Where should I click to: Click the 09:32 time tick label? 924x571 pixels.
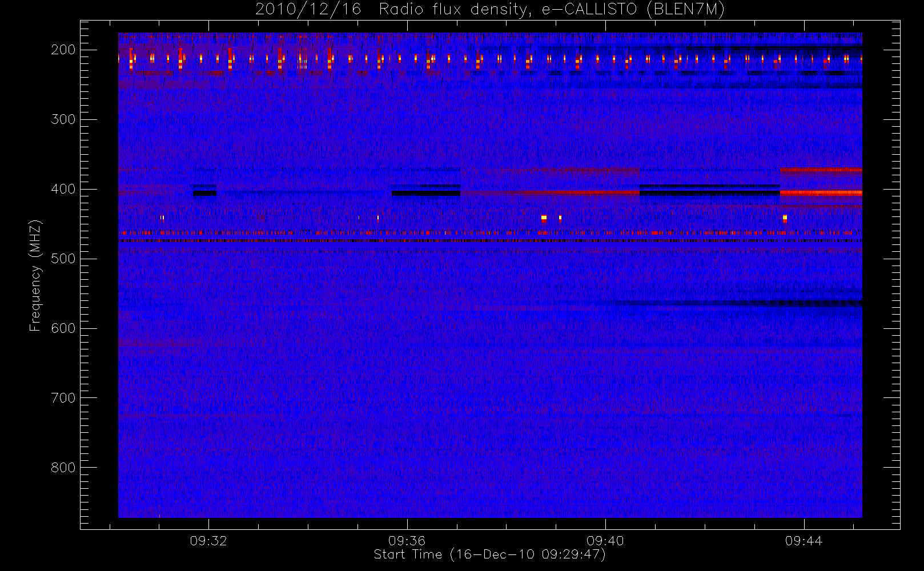(x=208, y=541)
